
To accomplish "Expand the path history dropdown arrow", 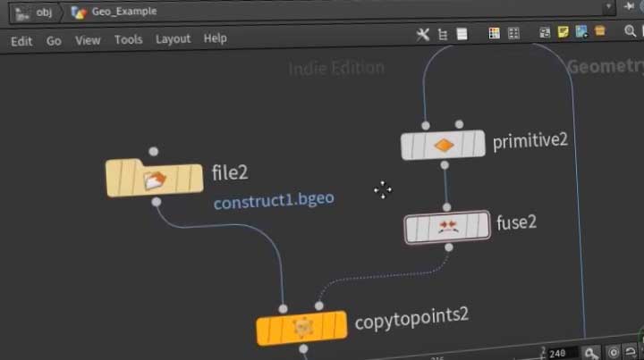I will click(x=608, y=7).
